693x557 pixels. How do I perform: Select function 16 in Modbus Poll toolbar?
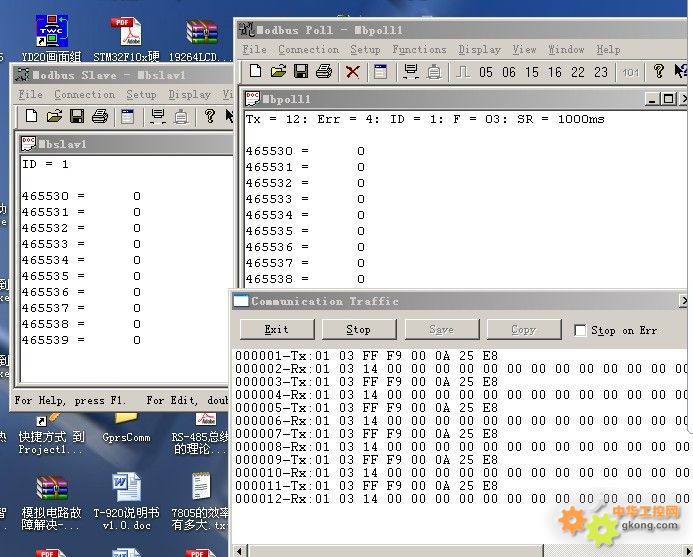(x=555, y=72)
